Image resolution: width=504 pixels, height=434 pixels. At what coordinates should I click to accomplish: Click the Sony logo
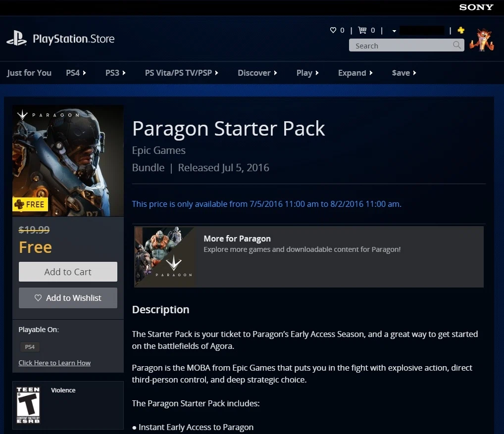coord(476,7)
